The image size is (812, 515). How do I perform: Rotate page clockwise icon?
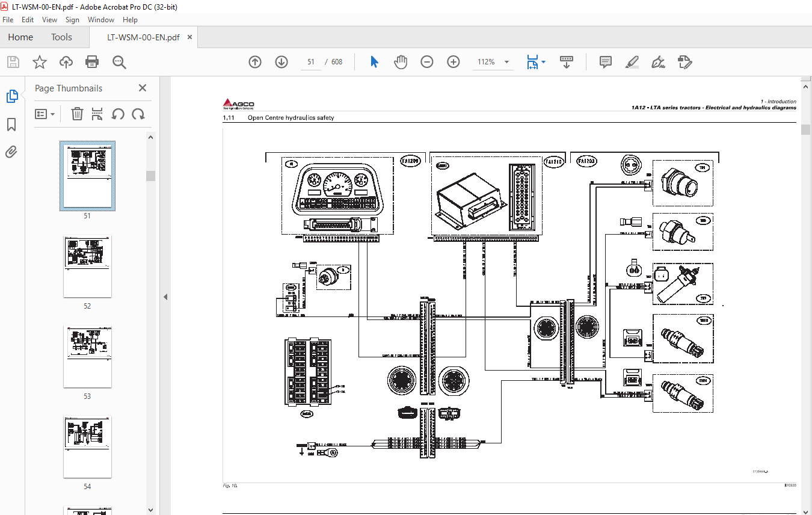[x=138, y=114]
